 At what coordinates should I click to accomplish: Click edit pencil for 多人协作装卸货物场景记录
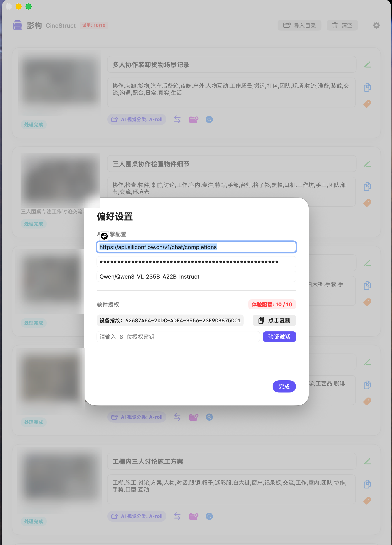pyautogui.click(x=367, y=65)
